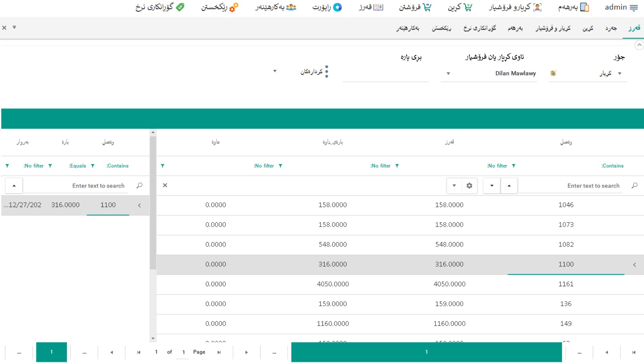Switch to the جەرد tab

[x=611, y=28]
